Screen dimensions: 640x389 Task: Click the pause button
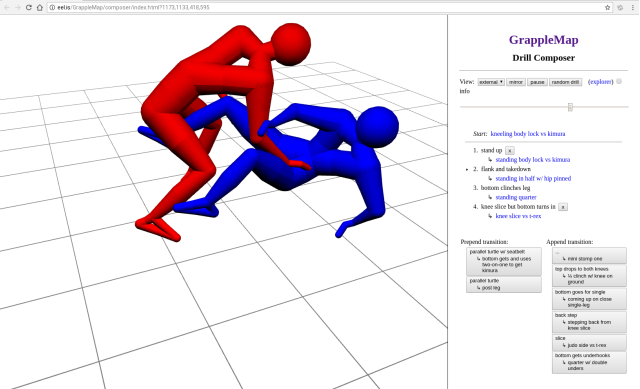coord(537,82)
